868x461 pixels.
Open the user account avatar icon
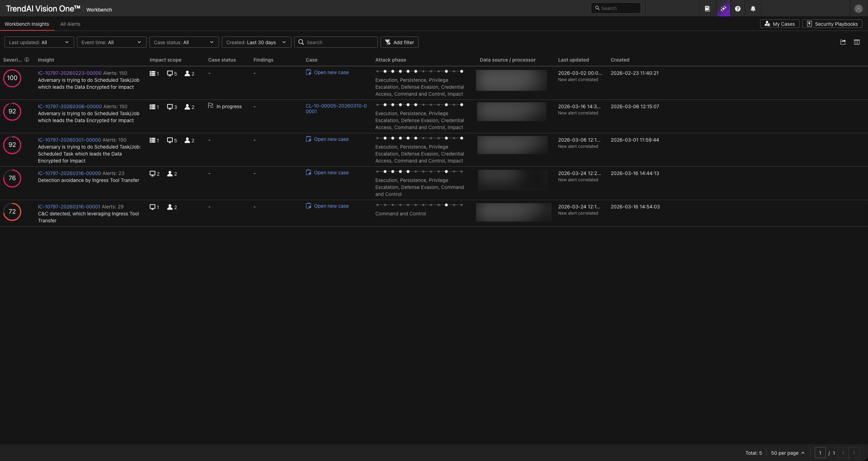tap(858, 9)
